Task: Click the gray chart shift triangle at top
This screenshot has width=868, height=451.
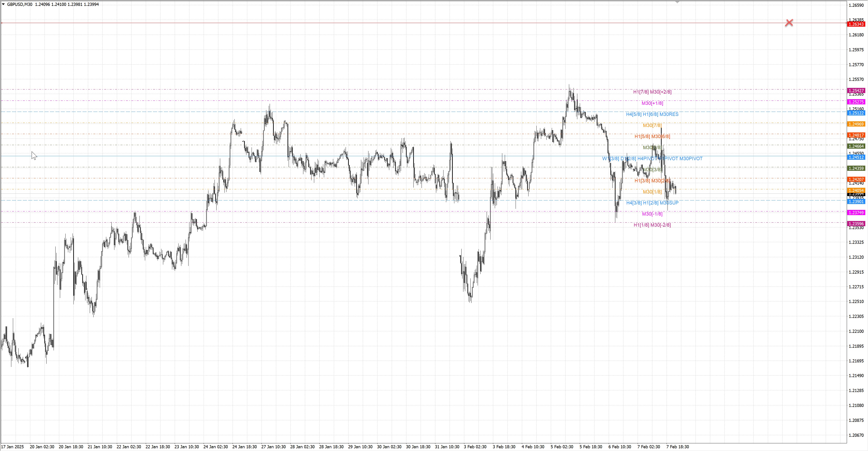Action: point(677,2)
